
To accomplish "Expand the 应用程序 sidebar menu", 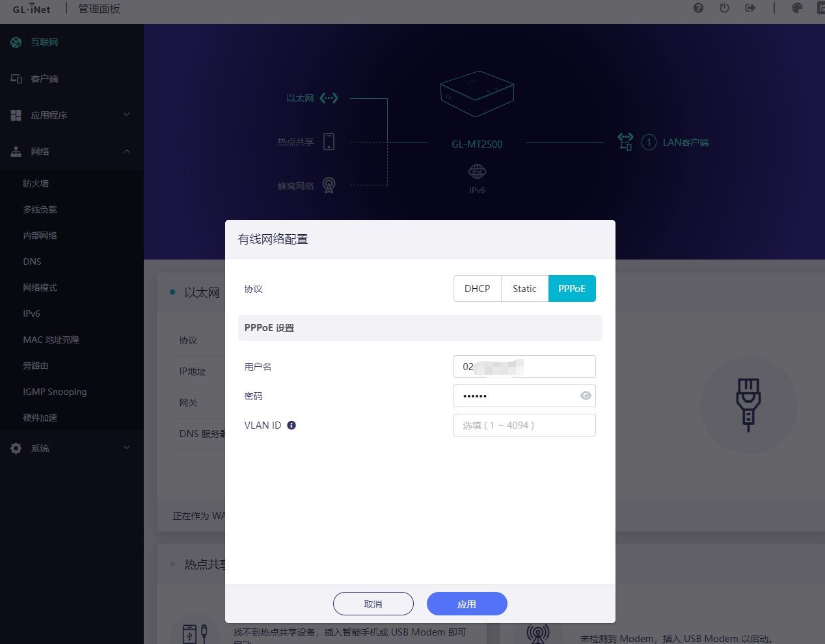I will (x=72, y=115).
